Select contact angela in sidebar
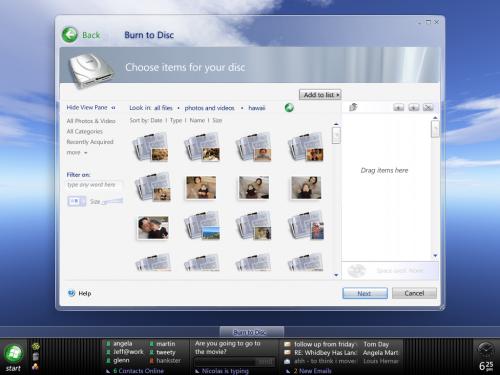 (x=122, y=343)
